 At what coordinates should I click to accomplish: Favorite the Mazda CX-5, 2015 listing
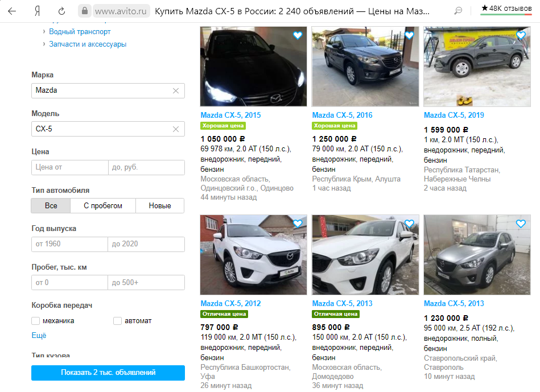coord(298,35)
